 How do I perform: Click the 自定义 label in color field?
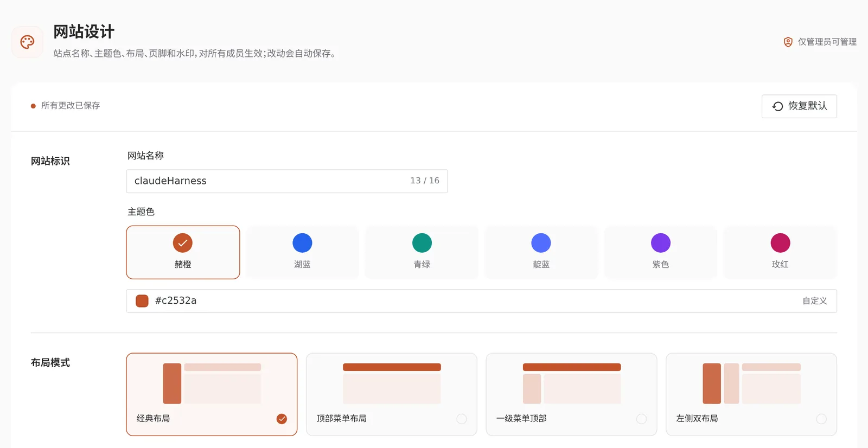tap(815, 301)
